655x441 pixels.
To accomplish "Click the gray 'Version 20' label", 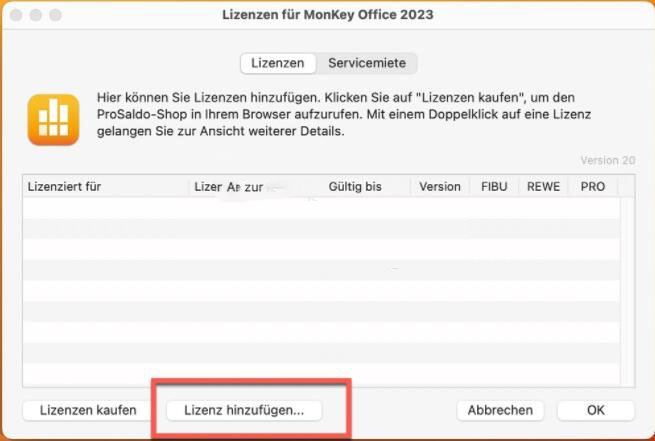I will tap(608, 160).
